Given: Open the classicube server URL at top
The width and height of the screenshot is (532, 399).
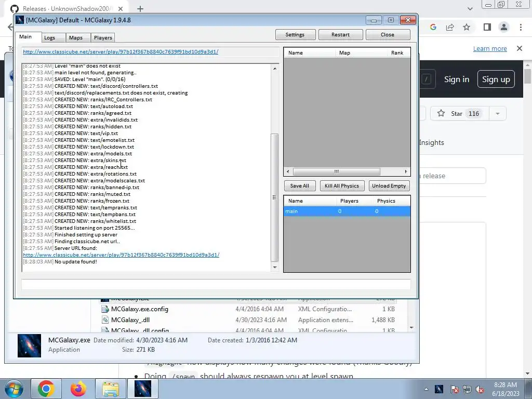Looking at the screenshot, I should coord(121,52).
